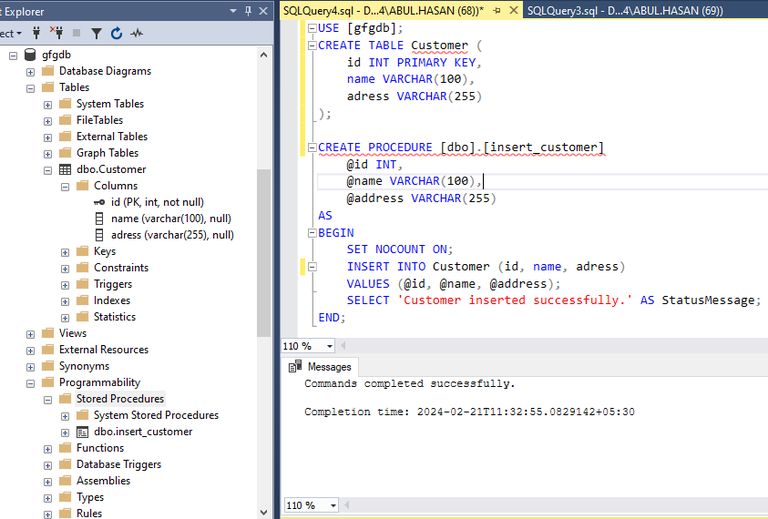Select the Graph Tables tree item
The width and height of the screenshot is (768, 519).
click(x=107, y=153)
